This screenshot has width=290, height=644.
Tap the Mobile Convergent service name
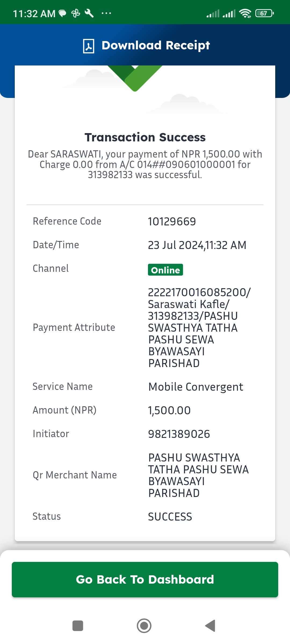(196, 387)
